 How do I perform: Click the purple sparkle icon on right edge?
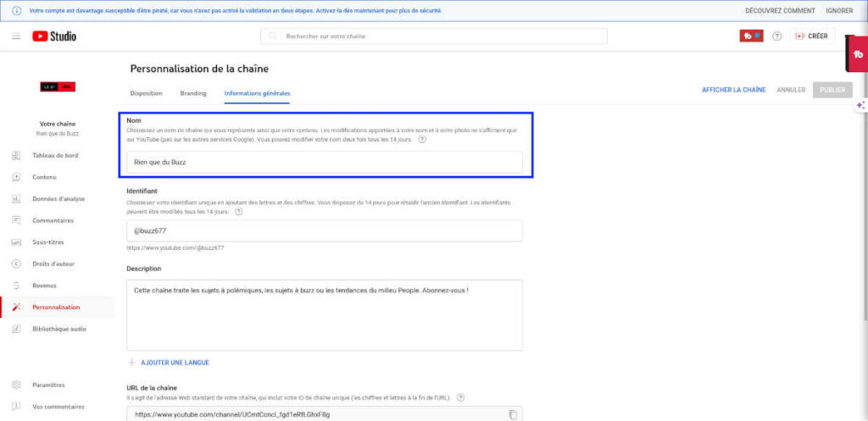coord(861,104)
